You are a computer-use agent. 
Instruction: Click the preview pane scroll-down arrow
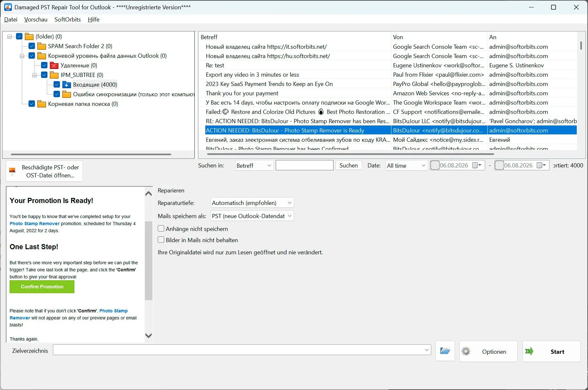click(x=148, y=335)
